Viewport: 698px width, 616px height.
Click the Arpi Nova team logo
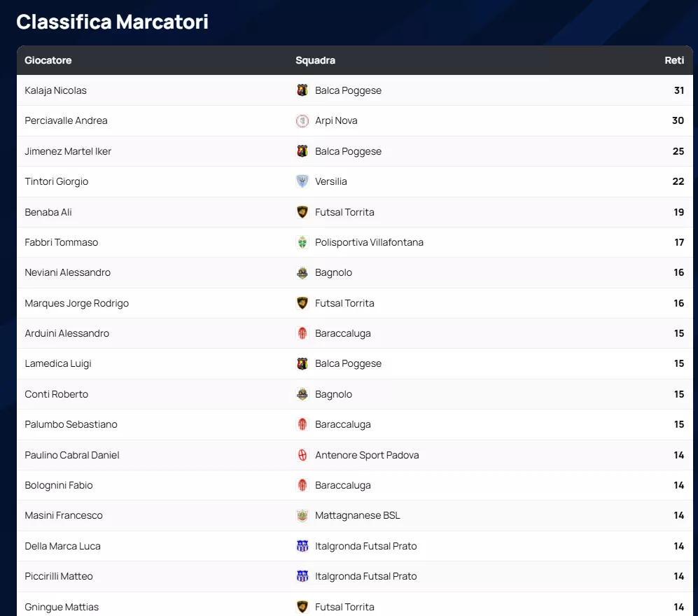302,121
